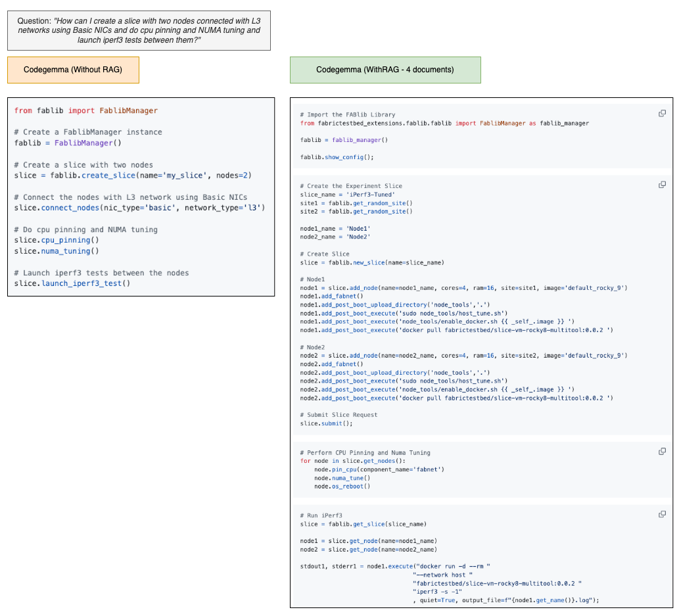Copy the CPU Pinning and Numa Tuning code
The image size is (679, 616).
662,452
